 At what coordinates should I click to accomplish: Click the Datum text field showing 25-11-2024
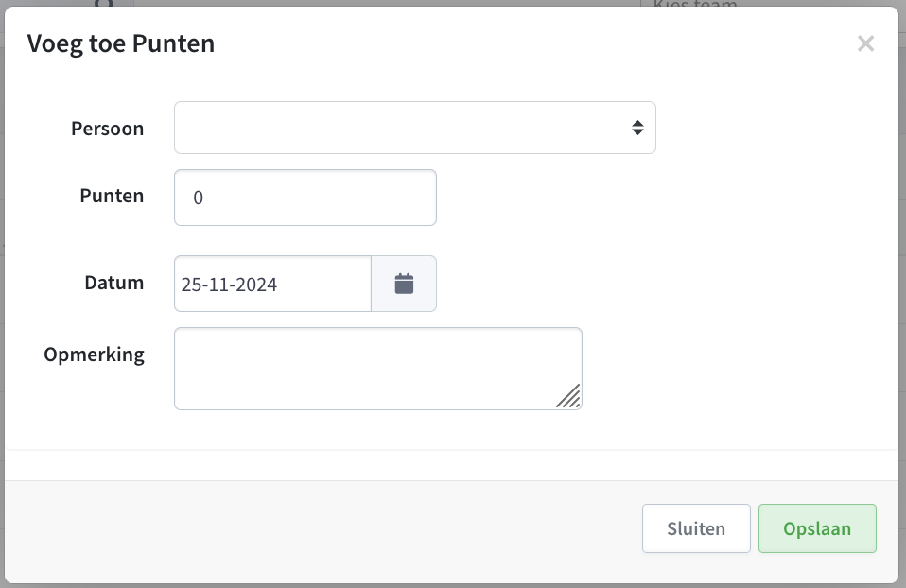[x=272, y=284]
